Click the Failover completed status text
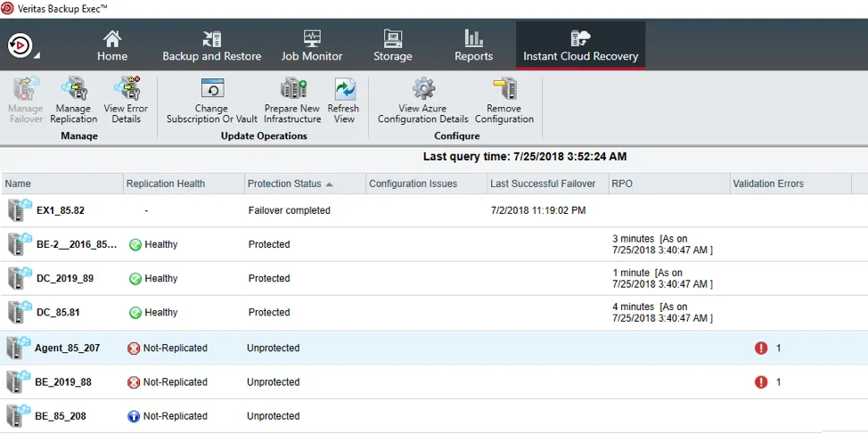Image resolution: width=868 pixels, height=434 pixels. [x=290, y=210]
